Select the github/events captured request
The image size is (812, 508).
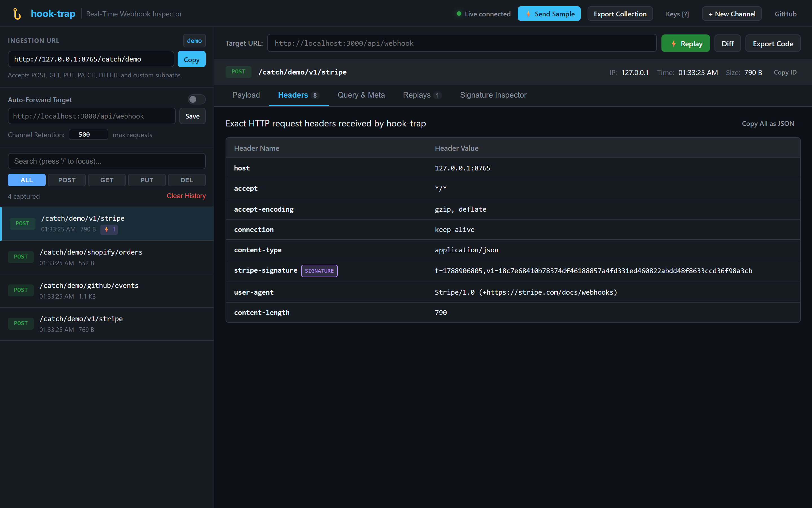pyautogui.click(x=107, y=291)
